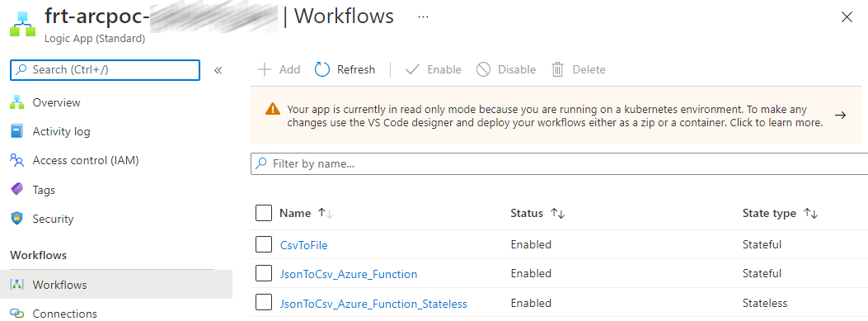Click the Disable circle-slash icon
The image size is (868, 321).
[483, 69]
